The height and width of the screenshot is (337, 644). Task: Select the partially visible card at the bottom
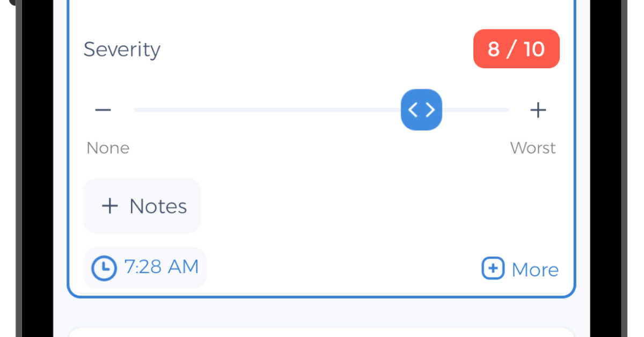321,332
